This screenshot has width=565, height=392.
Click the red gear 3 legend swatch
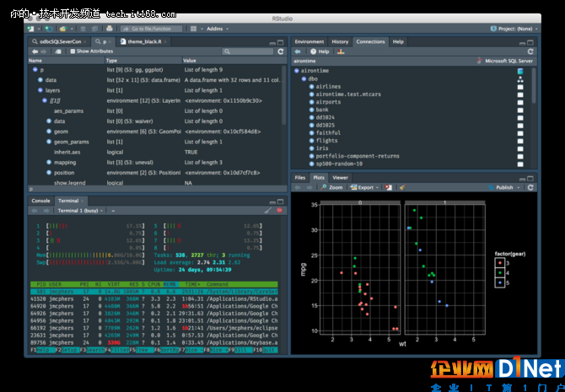coord(500,263)
